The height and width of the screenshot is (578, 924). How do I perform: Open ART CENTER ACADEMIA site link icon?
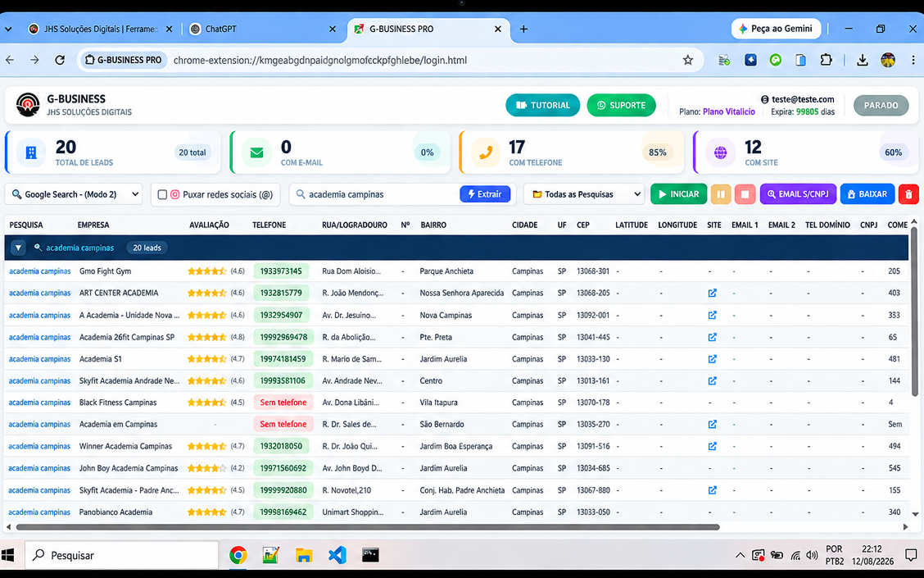tap(713, 294)
